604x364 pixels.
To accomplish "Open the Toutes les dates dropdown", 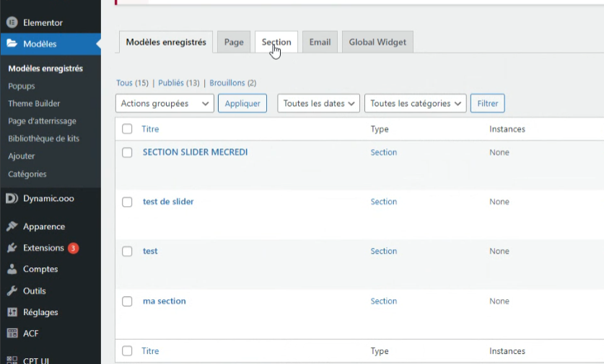I will point(318,104).
